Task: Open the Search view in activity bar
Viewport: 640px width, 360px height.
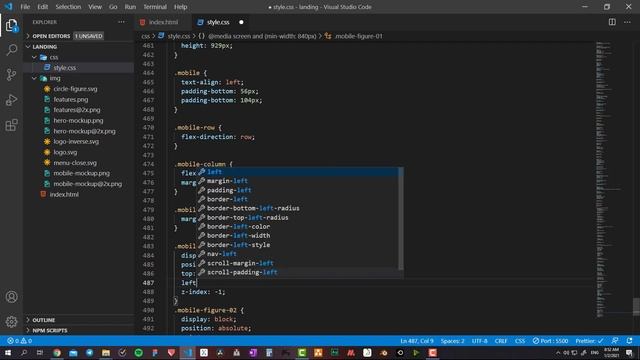Action: (11, 50)
